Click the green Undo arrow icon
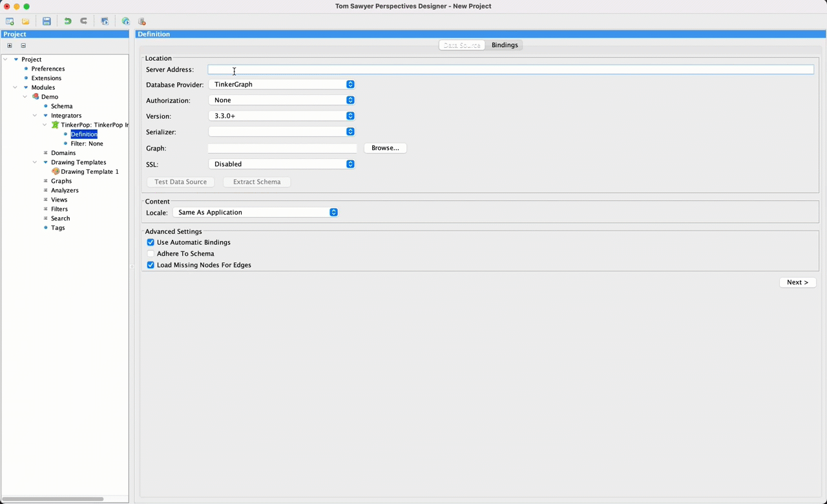 click(68, 21)
